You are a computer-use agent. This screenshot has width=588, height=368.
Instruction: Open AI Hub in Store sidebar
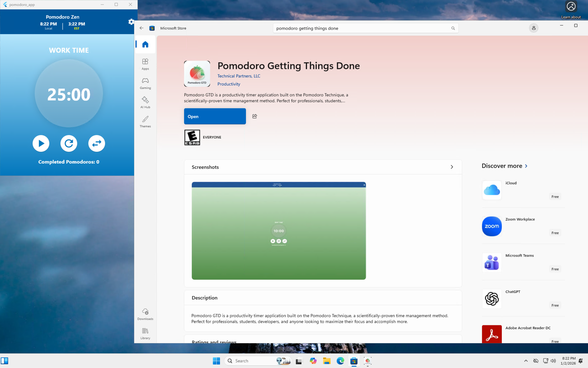click(x=145, y=103)
